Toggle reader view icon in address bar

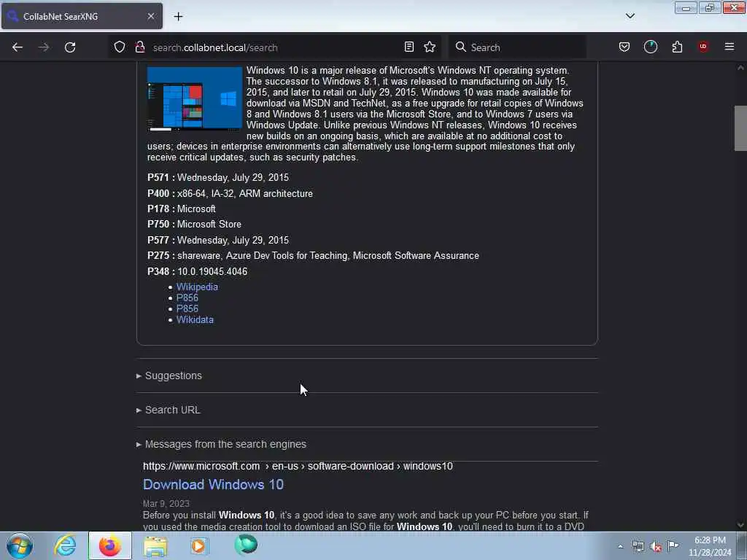[409, 47]
